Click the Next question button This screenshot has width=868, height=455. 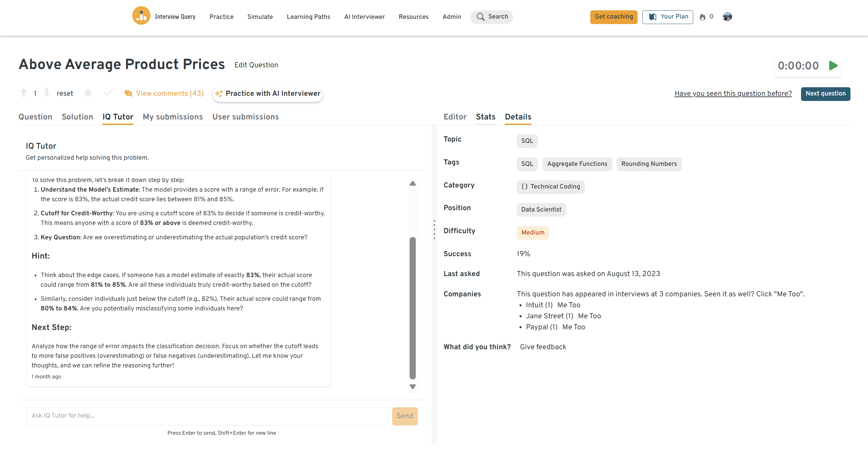(825, 93)
